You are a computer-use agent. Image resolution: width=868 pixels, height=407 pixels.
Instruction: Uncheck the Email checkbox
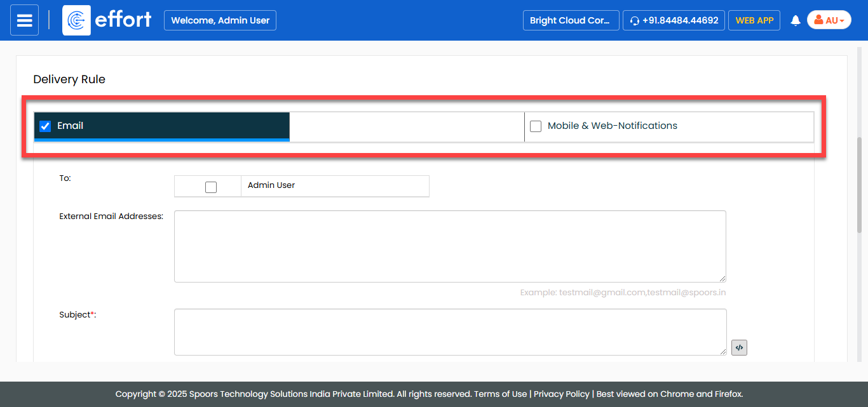click(45, 126)
